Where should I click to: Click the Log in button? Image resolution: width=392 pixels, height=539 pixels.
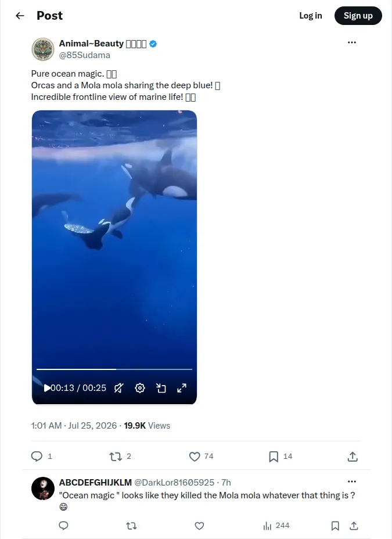(x=311, y=16)
